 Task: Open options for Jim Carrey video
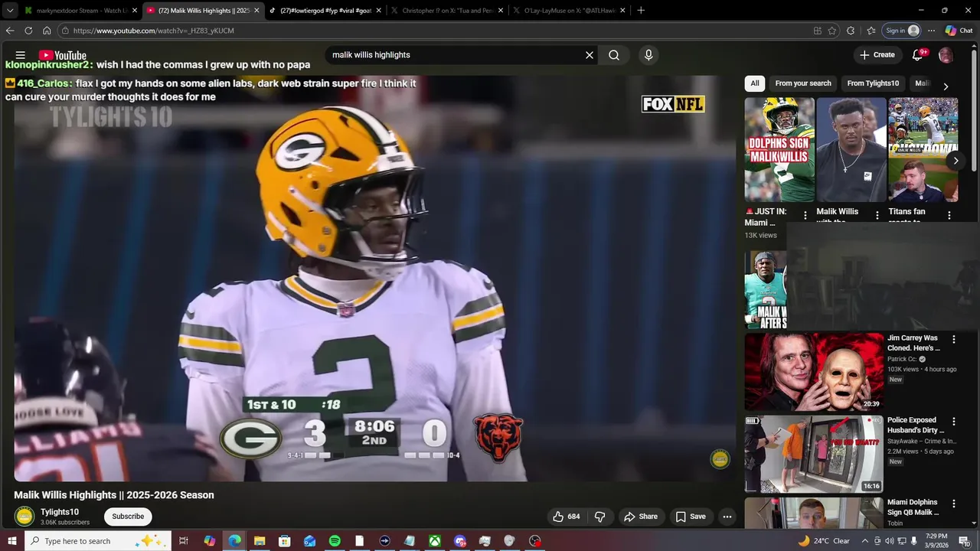coord(954,339)
